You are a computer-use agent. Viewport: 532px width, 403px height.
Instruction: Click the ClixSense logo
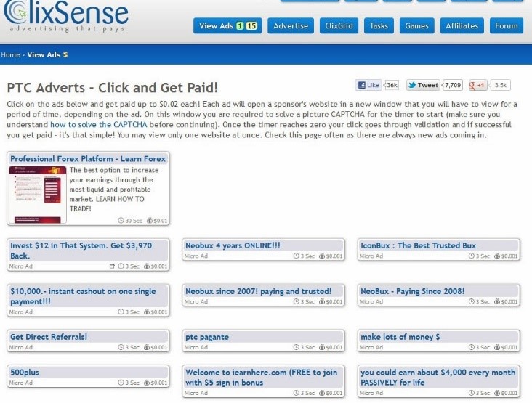[x=66, y=16]
